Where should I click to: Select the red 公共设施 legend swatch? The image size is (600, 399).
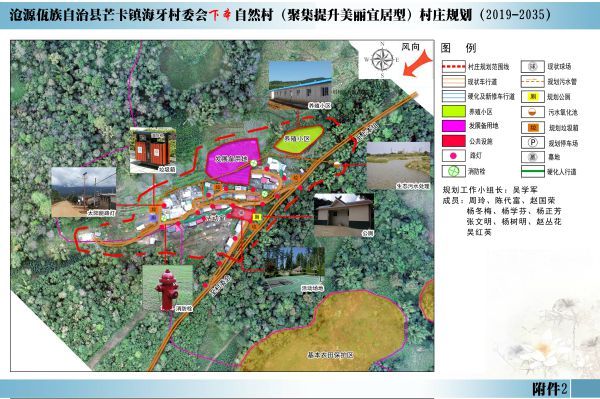pyautogui.click(x=453, y=141)
